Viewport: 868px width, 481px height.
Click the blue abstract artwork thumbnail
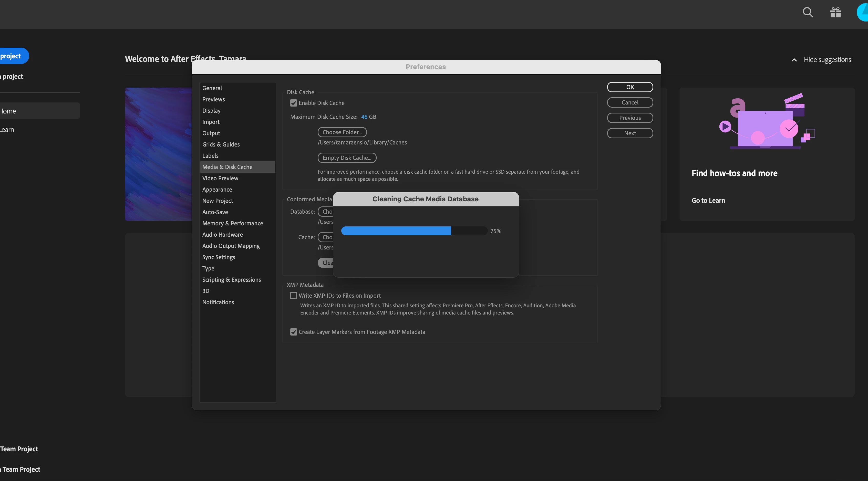158,154
